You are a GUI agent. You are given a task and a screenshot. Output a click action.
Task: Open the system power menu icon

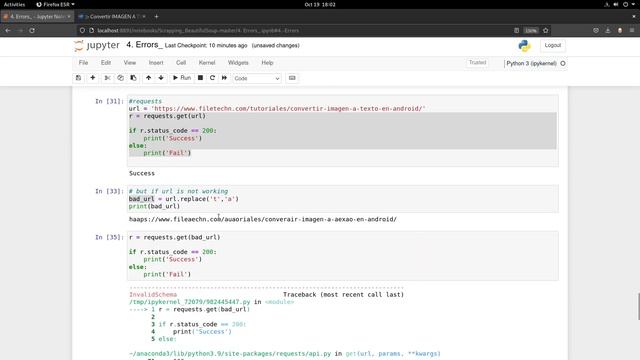coord(625,4)
